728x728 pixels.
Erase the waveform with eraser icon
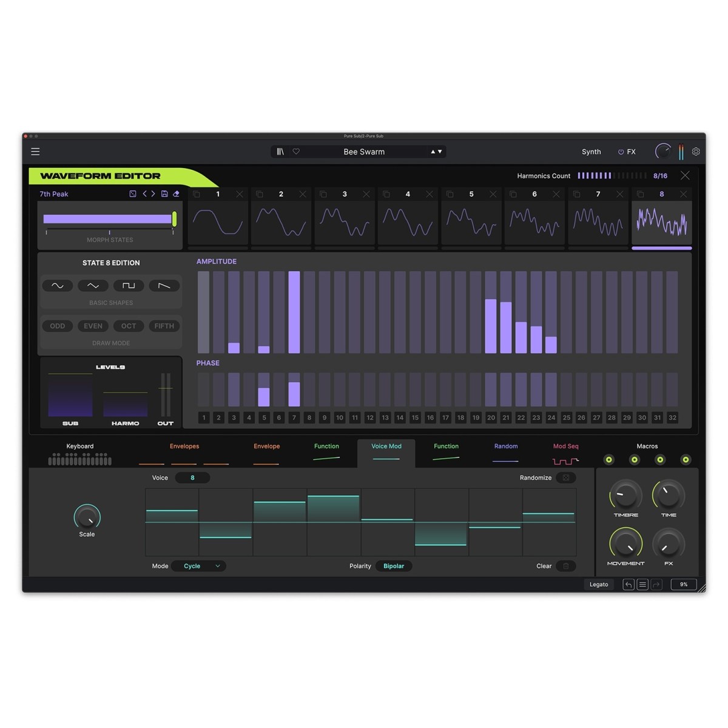[x=176, y=194]
